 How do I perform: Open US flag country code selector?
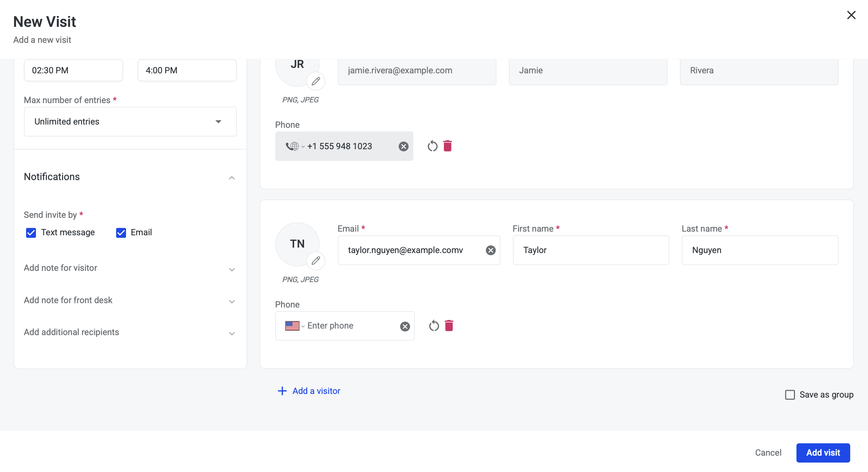pyautogui.click(x=294, y=326)
